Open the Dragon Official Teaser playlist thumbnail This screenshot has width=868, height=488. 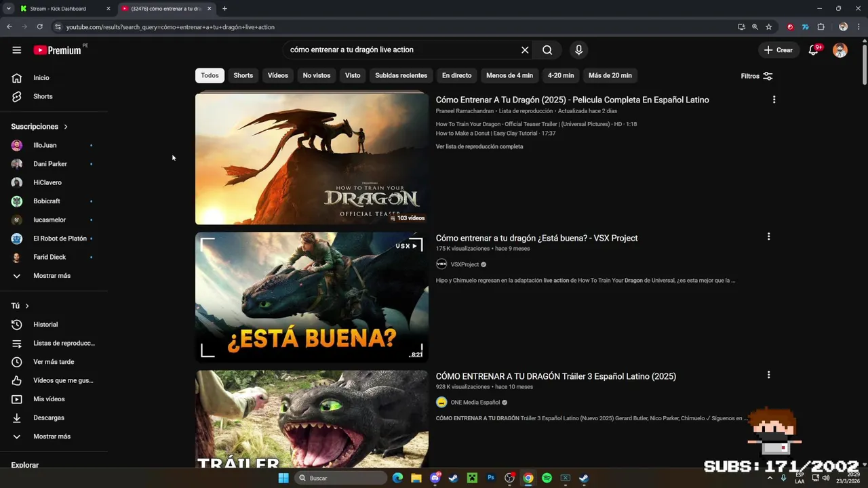coord(312,159)
